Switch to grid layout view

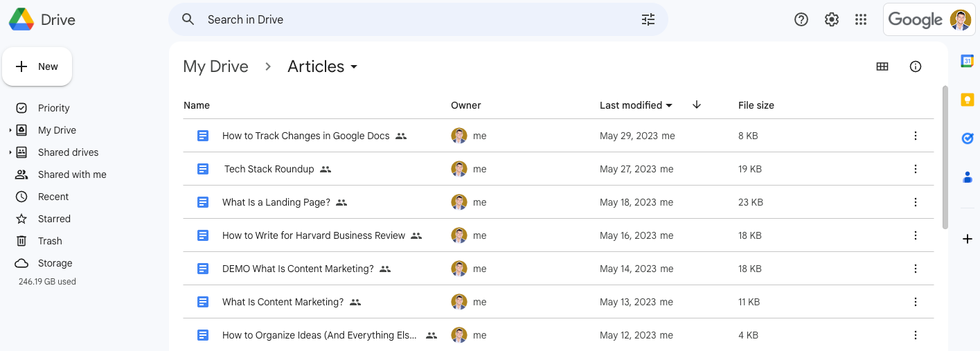click(882, 66)
